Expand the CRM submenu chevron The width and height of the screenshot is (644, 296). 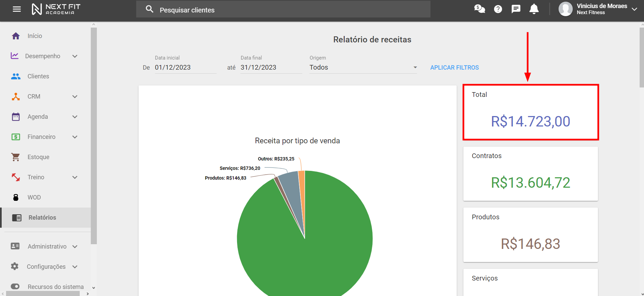75,97
